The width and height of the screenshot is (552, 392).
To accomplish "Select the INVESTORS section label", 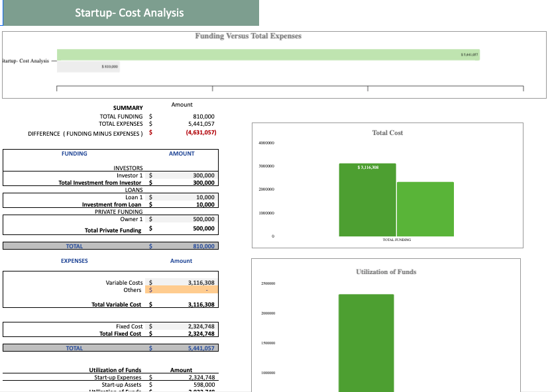I will point(128,168).
